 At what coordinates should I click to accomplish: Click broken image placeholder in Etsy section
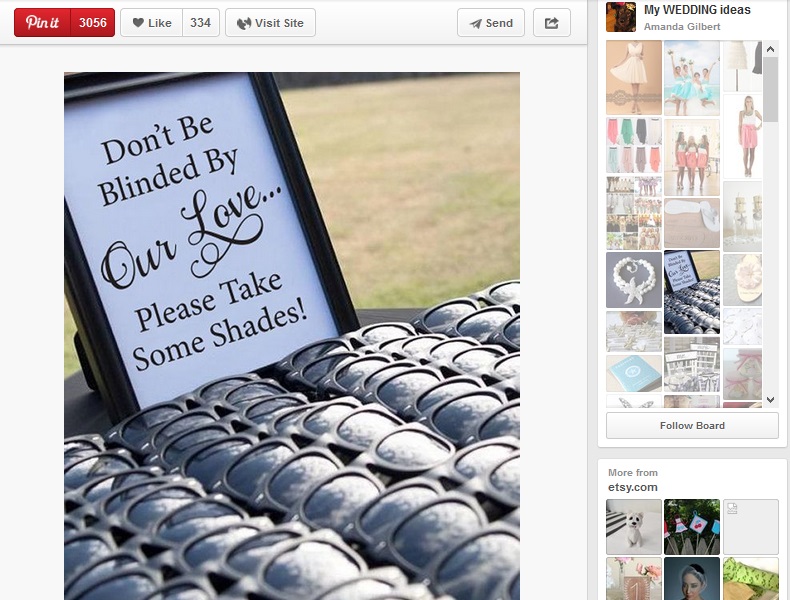[x=750, y=527]
